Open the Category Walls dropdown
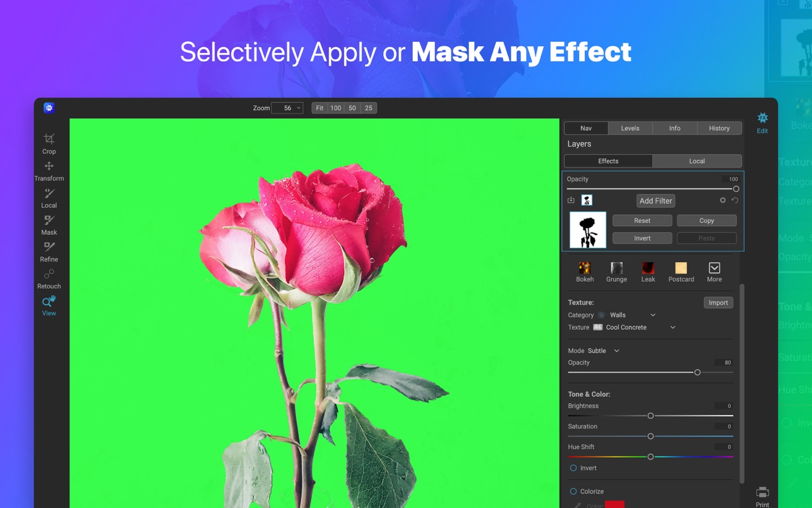 633,315
